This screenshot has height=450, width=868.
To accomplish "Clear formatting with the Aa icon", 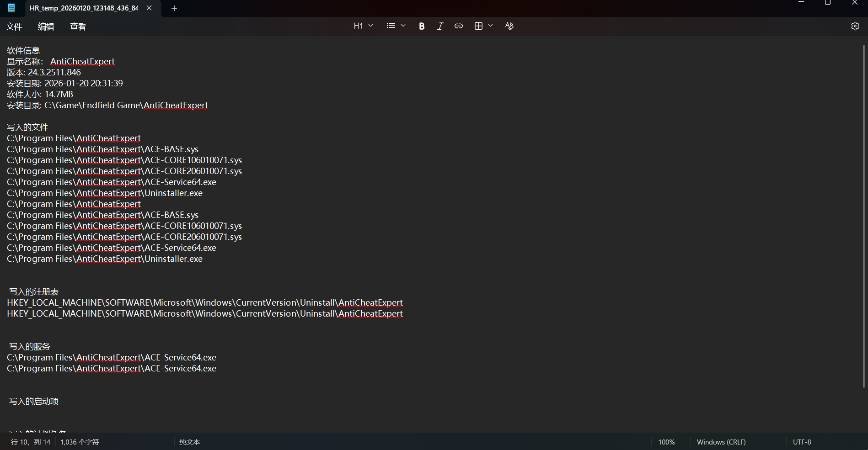I will click(x=509, y=26).
